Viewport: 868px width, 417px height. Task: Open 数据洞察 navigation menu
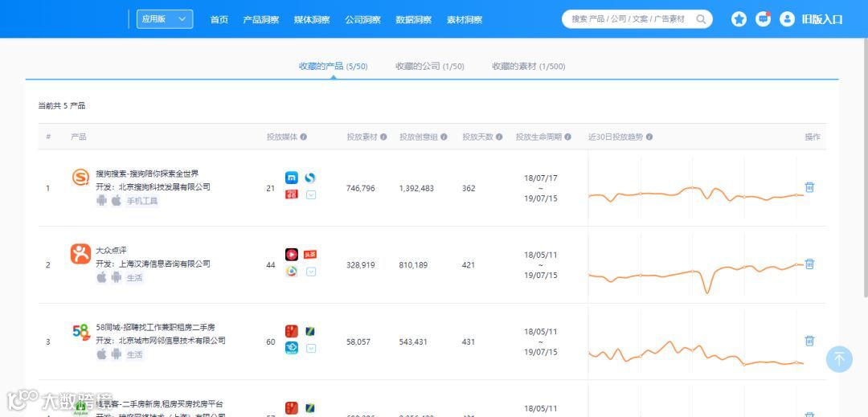414,19
